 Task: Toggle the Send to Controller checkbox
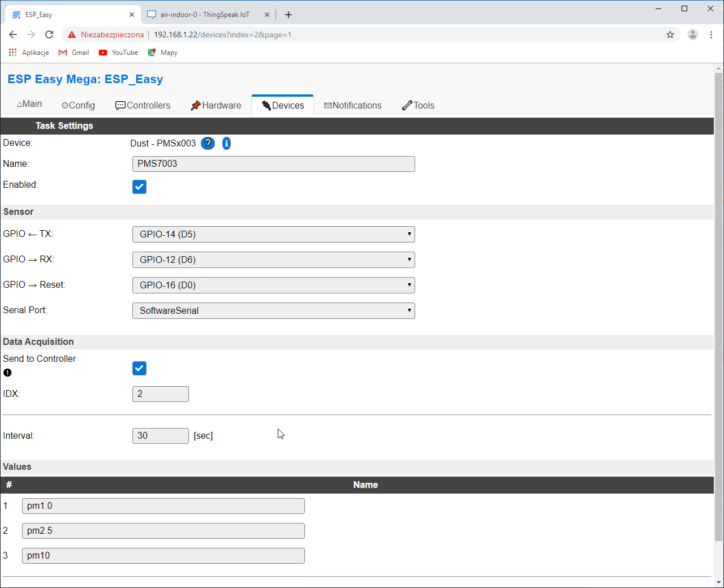(x=139, y=368)
